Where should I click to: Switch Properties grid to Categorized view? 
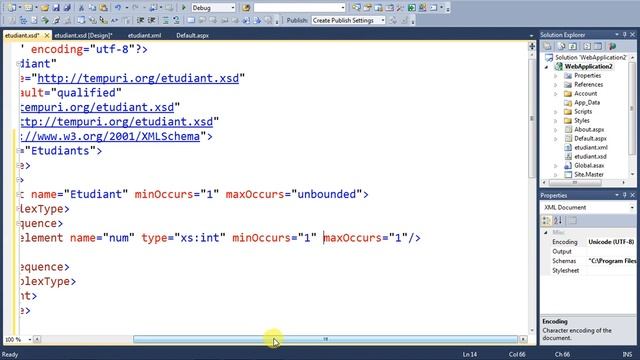546,221
